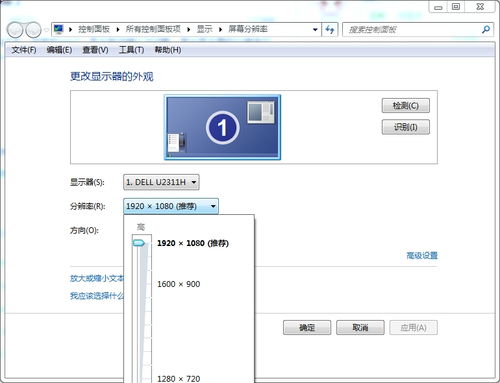The height and width of the screenshot is (383, 500).
Task: Click the refresh button beside address bar
Action: 330,30
